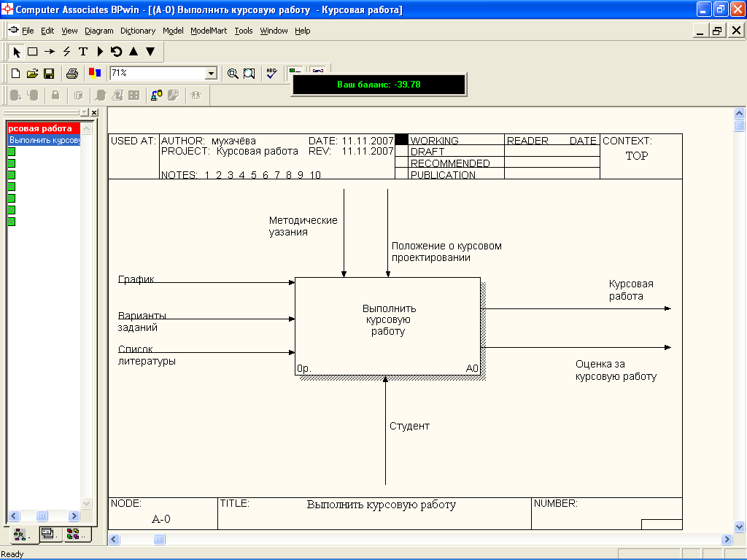
Task: Click the Go to Sibling Diagram icon
Action: (x=116, y=52)
